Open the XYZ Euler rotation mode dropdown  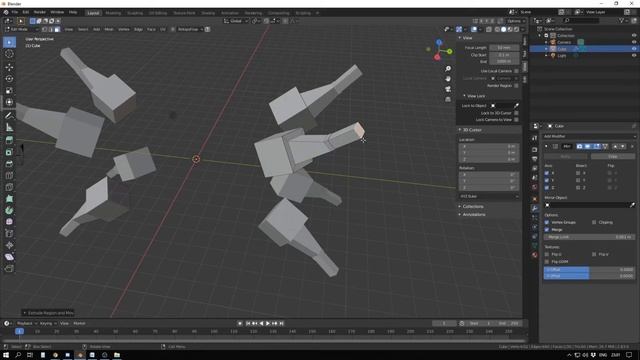coord(489,196)
